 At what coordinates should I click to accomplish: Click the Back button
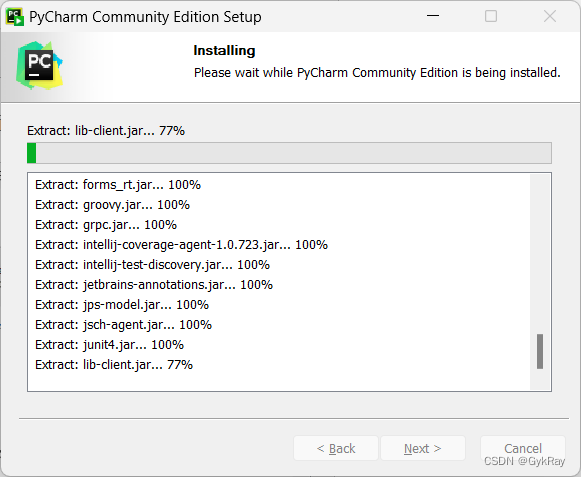click(x=336, y=448)
